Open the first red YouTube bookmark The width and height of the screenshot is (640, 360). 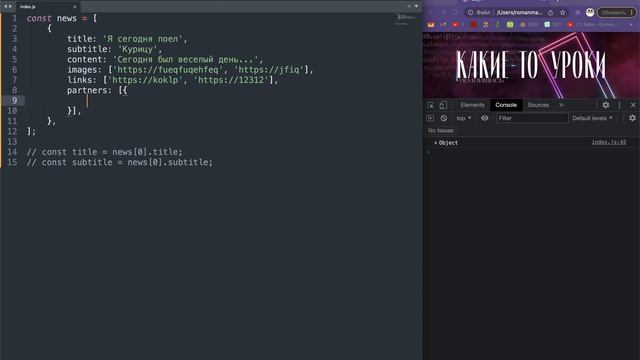click(x=455, y=24)
